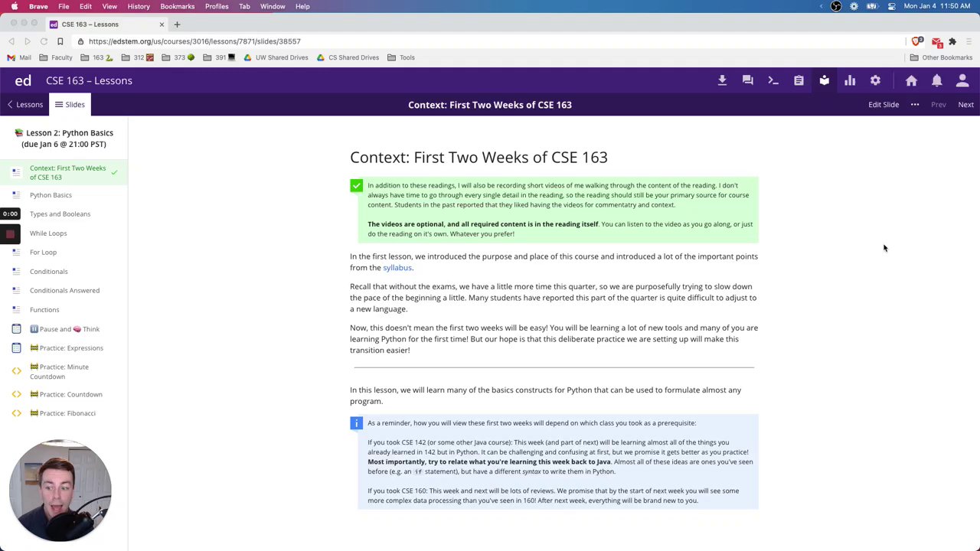Open the browser extensions puzzle icon
The height and width of the screenshot is (551, 980).
(952, 41)
